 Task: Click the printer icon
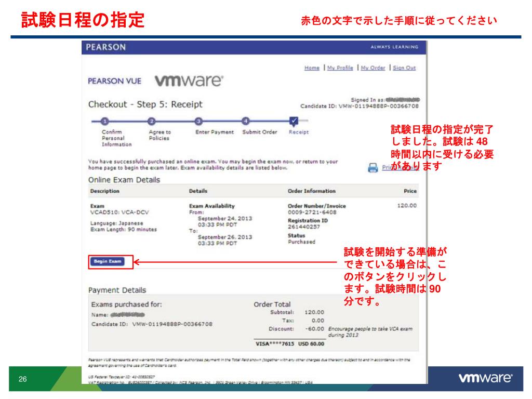[373, 168]
